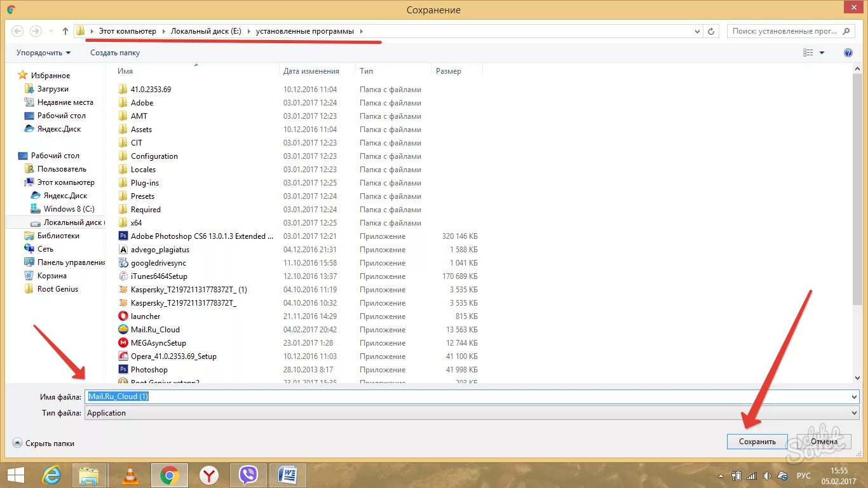Refresh the folder view
Viewport: 868px width, 488px height.
point(712,30)
